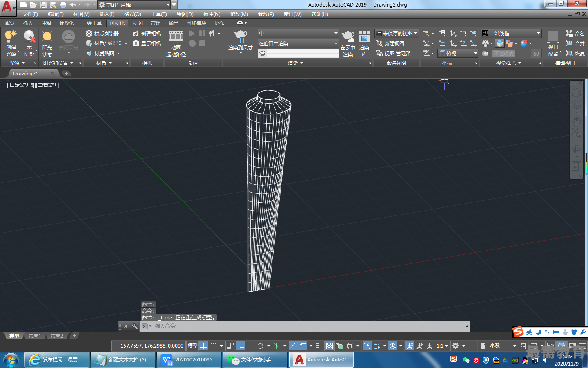The width and height of the screenshot is (588, 368).
Task: Click the 3-Point UCS icon
Action: tap(473, 43)
